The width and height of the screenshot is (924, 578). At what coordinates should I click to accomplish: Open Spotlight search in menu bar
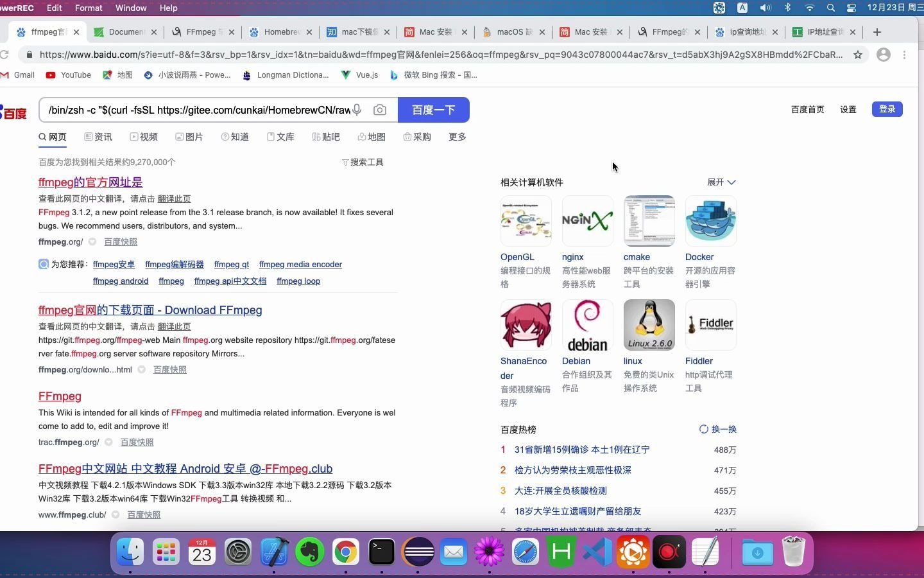point(831,8)
